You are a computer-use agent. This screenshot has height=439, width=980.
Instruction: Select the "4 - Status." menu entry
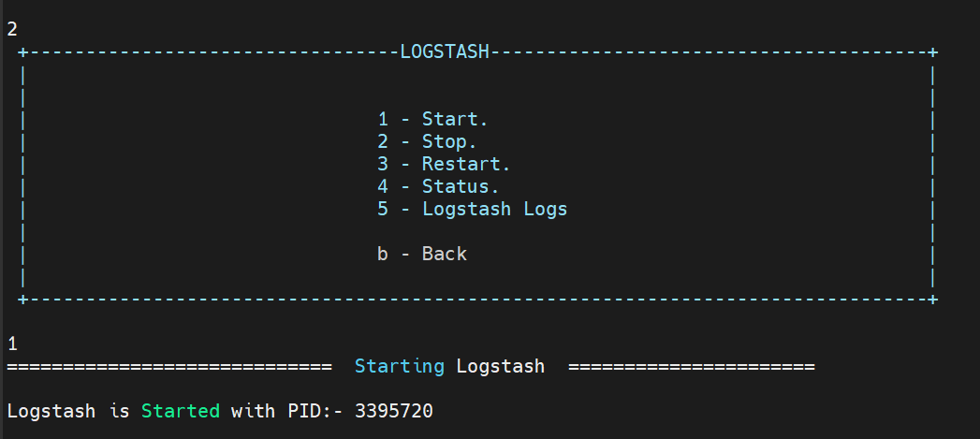[x=438, y=186]
